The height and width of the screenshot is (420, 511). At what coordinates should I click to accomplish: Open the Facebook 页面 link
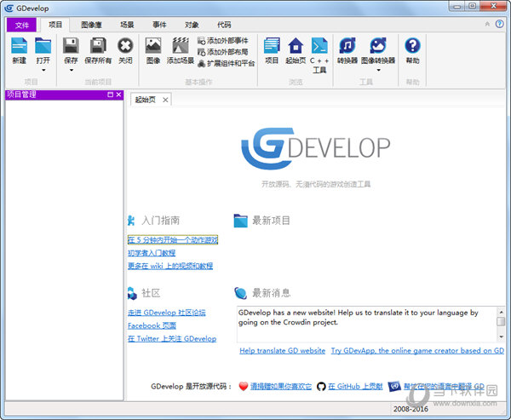(x=152, y=325)
